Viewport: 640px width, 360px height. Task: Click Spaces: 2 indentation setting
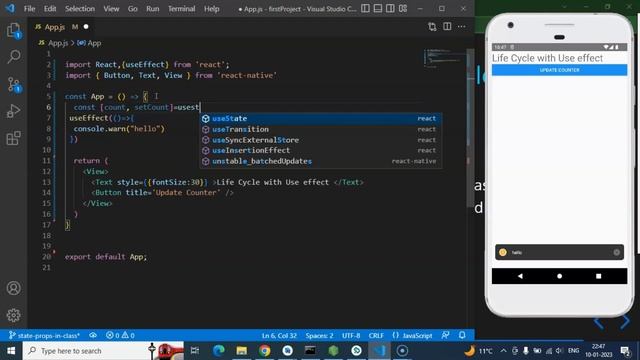[x=319, y=336]
